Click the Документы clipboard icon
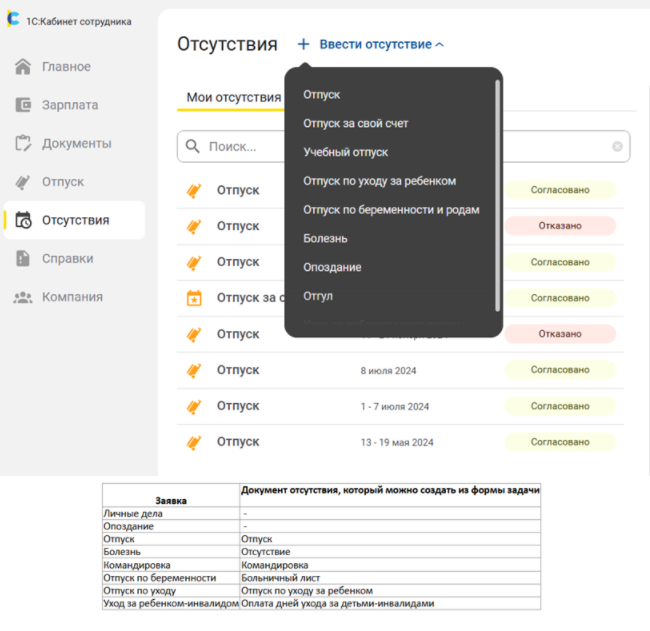The width and height of the screenshot is (650, 631). [24, 143]
